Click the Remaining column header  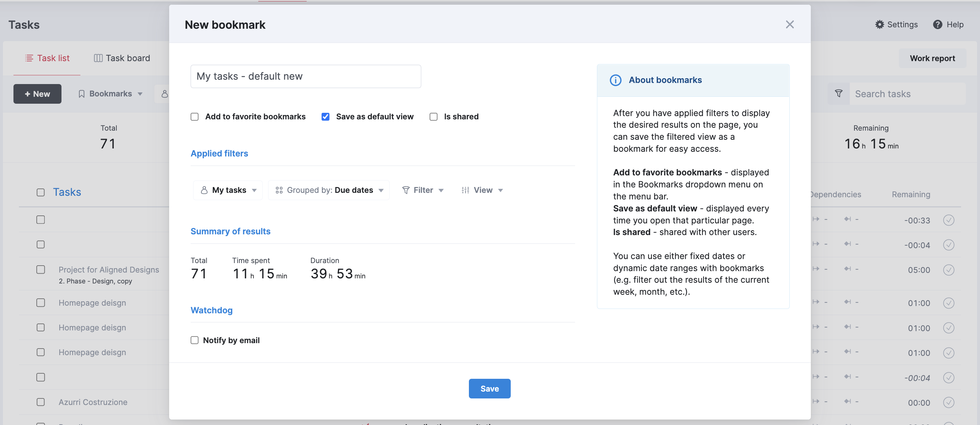[x=911, y=194]
